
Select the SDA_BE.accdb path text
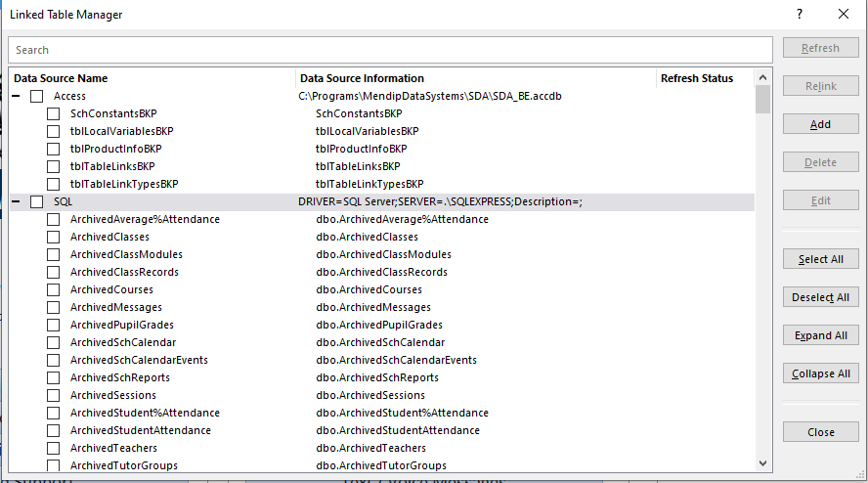click(x=430, y=96)
